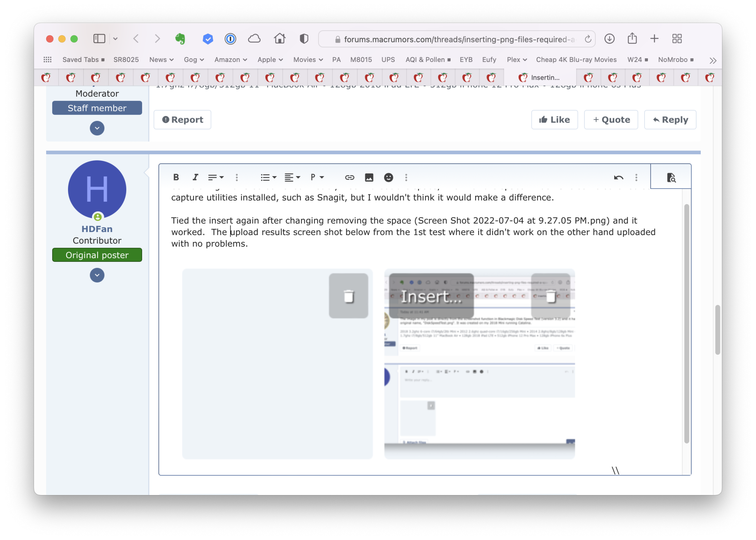Toggle the privacy shield icon
The image size is (756, 540).
point(304,39)
